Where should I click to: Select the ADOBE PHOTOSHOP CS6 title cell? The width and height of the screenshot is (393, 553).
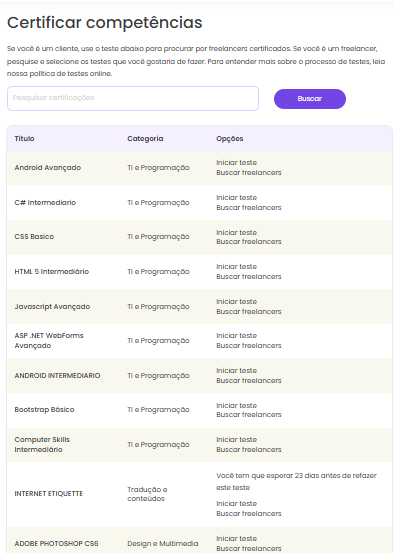tap(56, 543)
